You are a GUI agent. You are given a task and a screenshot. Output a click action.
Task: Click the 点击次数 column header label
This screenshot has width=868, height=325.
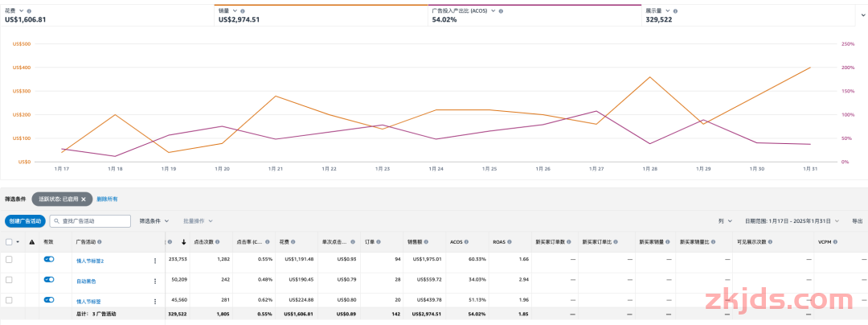(203, 242)
